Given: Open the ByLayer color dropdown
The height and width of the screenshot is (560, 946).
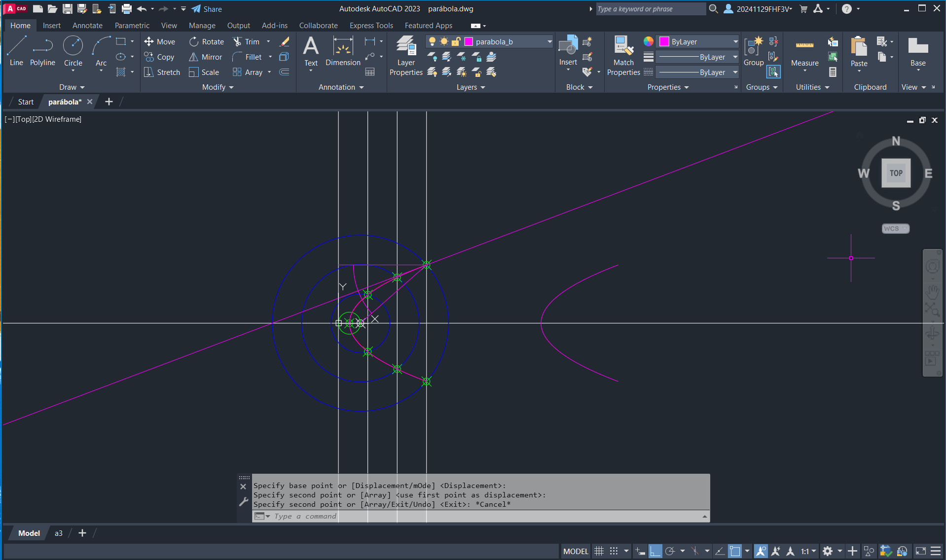Looking at the screenshot, I should tap(735, 42).
